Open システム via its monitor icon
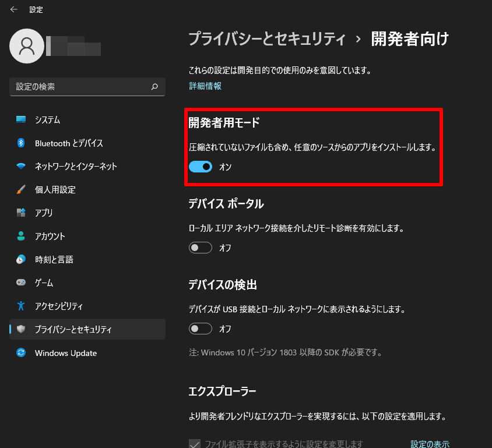The image size is (492, 448). (21, 120)
